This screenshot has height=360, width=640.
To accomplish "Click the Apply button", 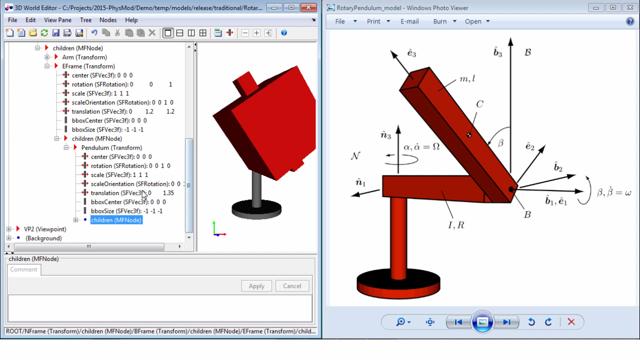I will 256,286.
